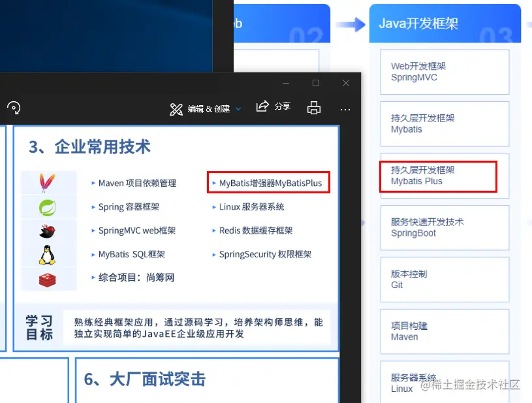Expand the Edit & Create dropdown arrow
Image resolution: width=532 pixels, height=403 pixels.
[x=238, y=109]
